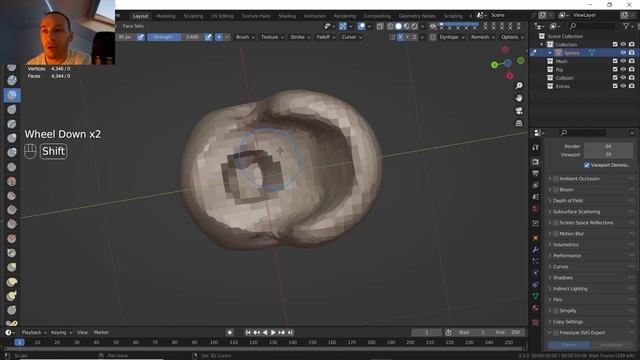Open the Texture dropdown
This screenshot has height=360, width=640.
point(272,37)
